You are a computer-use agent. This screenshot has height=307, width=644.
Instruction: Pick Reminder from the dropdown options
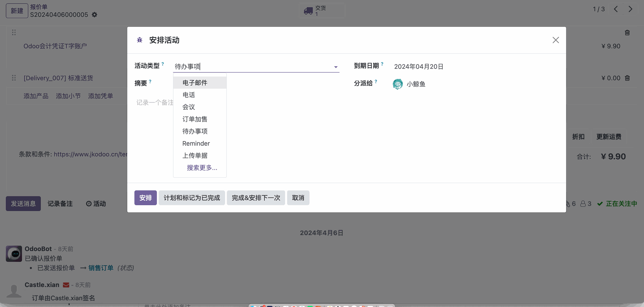[x=196, y=143]
